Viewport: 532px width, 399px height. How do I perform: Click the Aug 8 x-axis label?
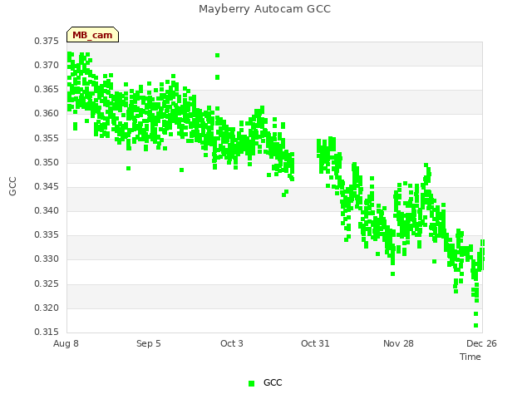coord(66,343)
